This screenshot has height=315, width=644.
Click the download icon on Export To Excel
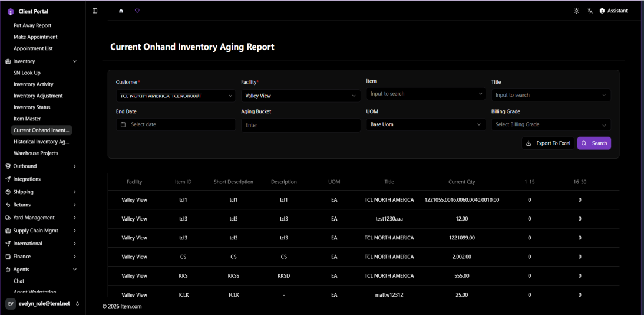529,143
